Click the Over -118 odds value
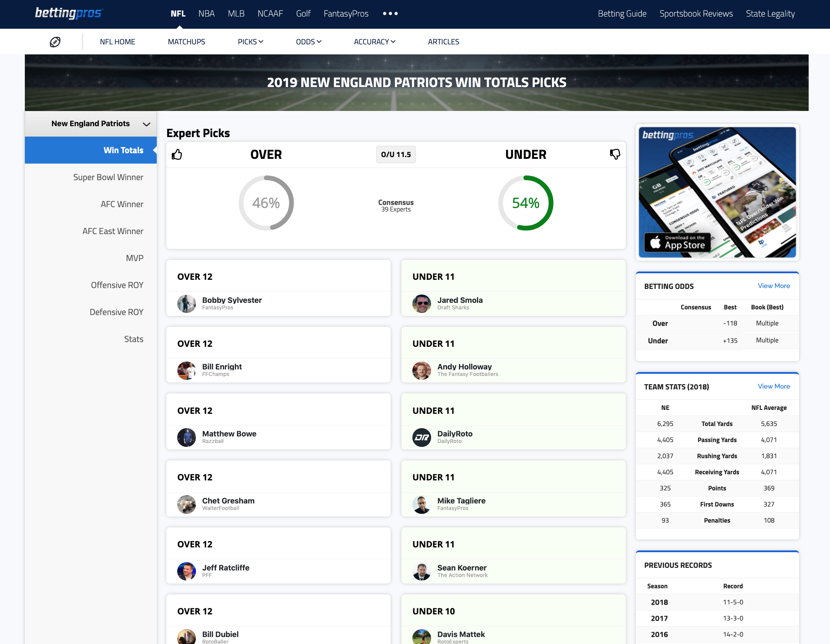Image resolution: width=830 pixels, height=644 pixels. point(730,323)
